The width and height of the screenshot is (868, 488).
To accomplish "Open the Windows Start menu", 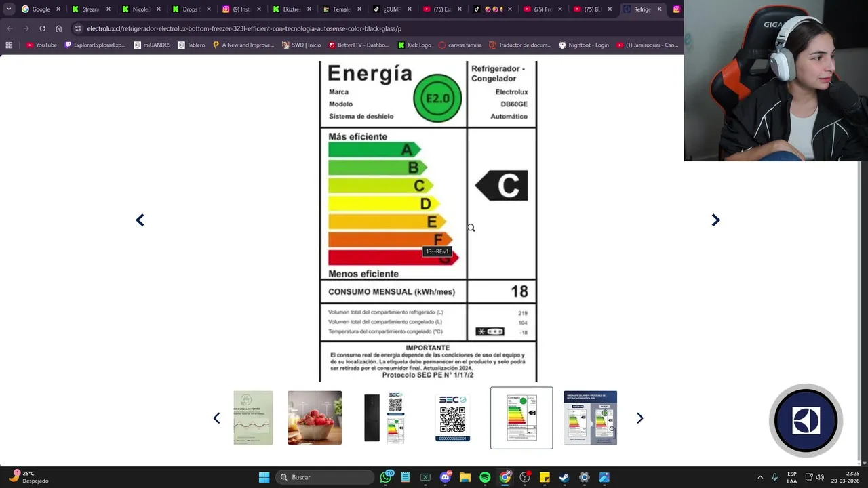I will pyautogui.click(x=264, y=477).
